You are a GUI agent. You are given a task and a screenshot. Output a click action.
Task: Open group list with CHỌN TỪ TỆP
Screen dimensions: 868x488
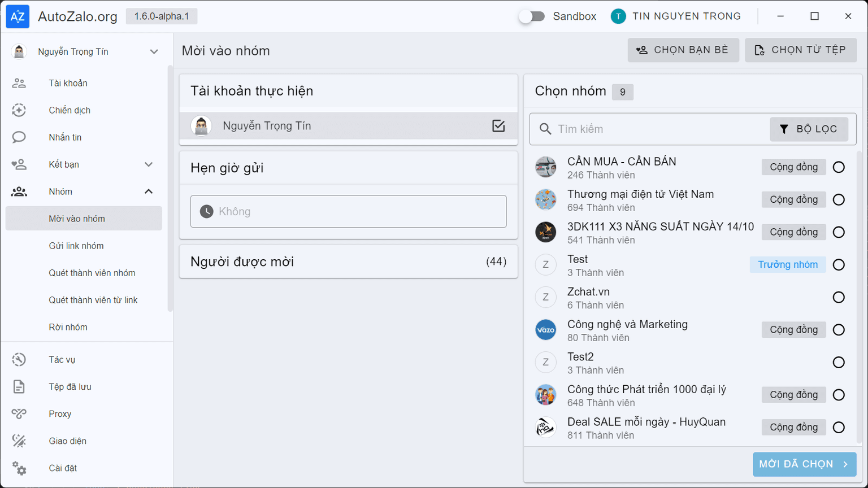(801, 50)
